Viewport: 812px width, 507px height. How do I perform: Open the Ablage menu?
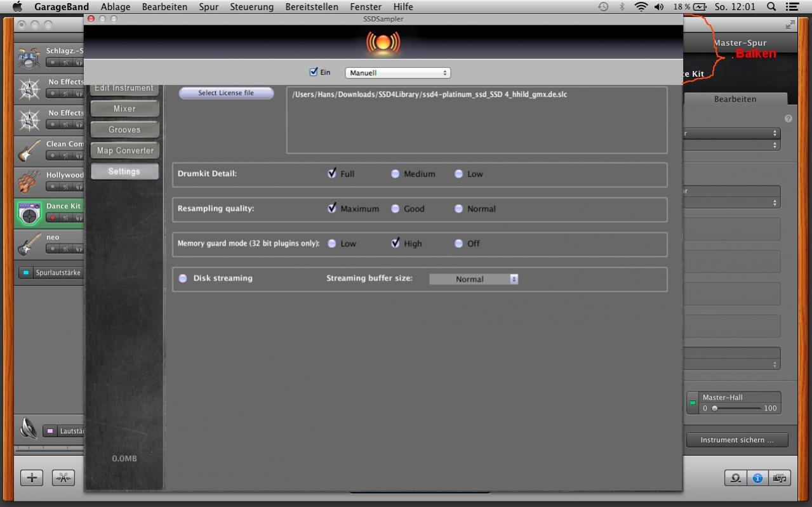point(116,7)
